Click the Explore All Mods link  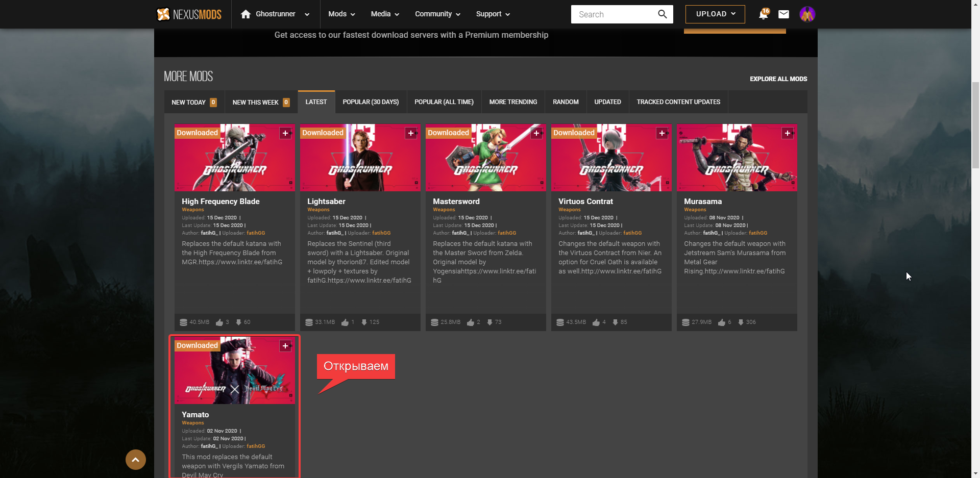pos(778,79)
